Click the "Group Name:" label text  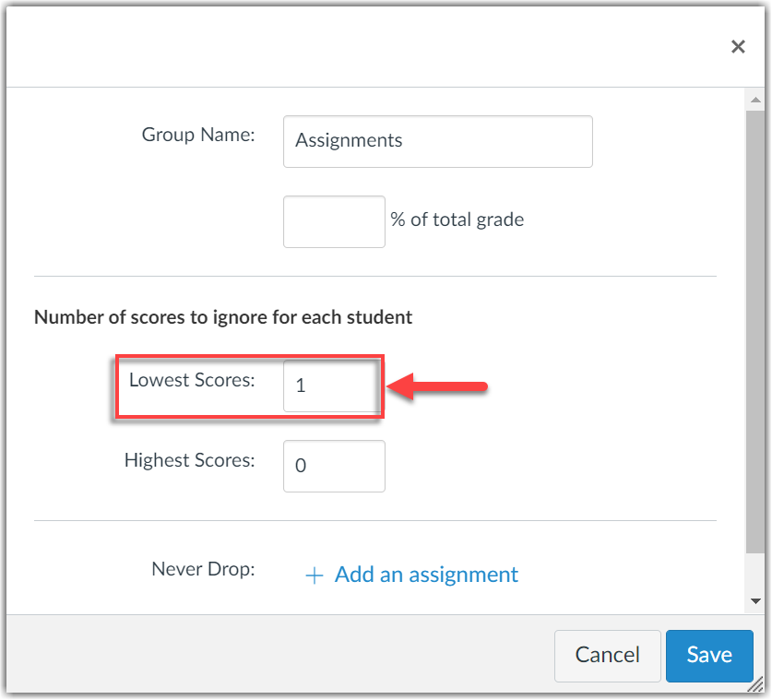[197, 135]
